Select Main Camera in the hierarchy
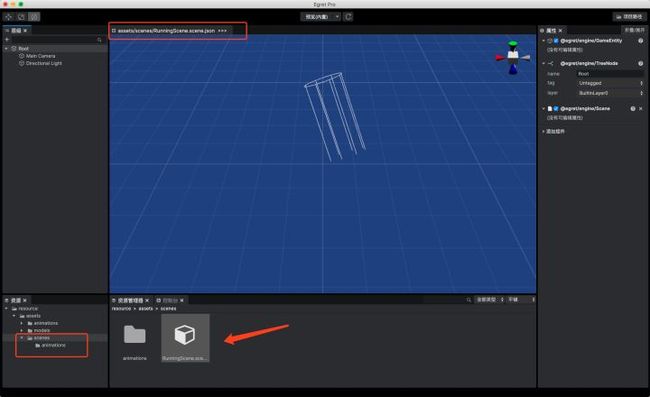The height and width of the screenshot is (397, 650). pyautogui.click(x=40, y=56)
